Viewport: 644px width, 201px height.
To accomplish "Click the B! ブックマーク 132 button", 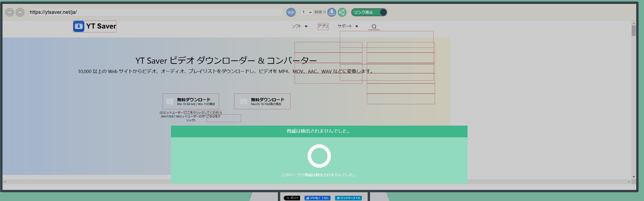I will 348,198.
